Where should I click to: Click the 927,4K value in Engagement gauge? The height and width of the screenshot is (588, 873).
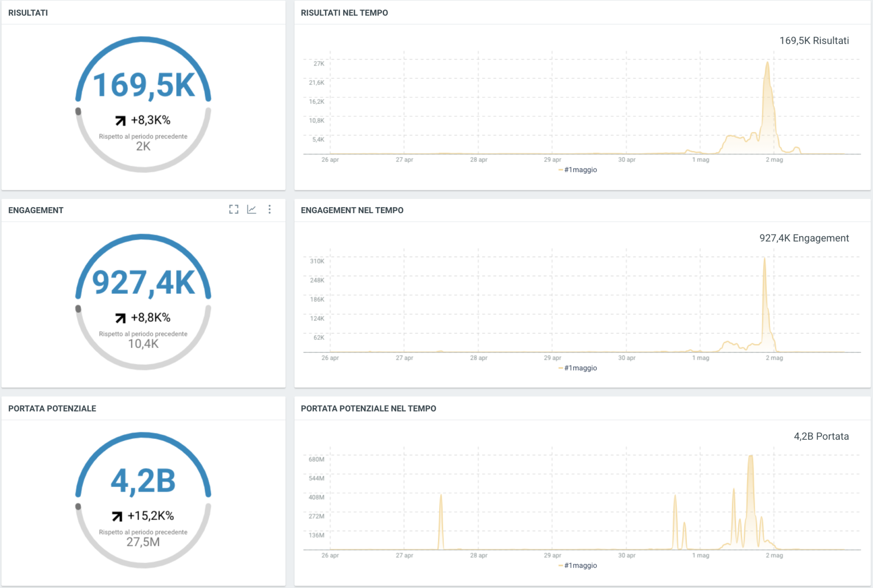click(144, 283)
